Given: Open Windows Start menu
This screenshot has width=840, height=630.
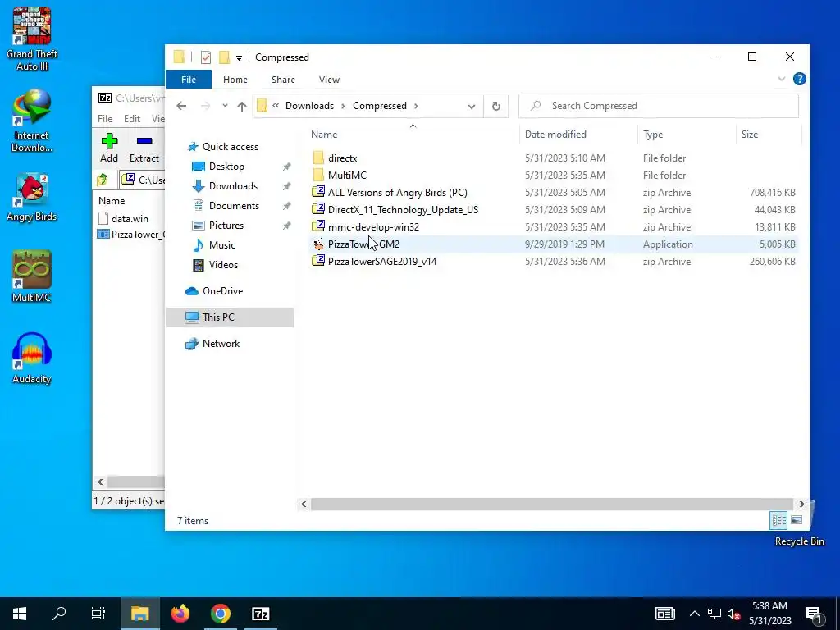Looking at the screenshot, I should coord(20,614).
